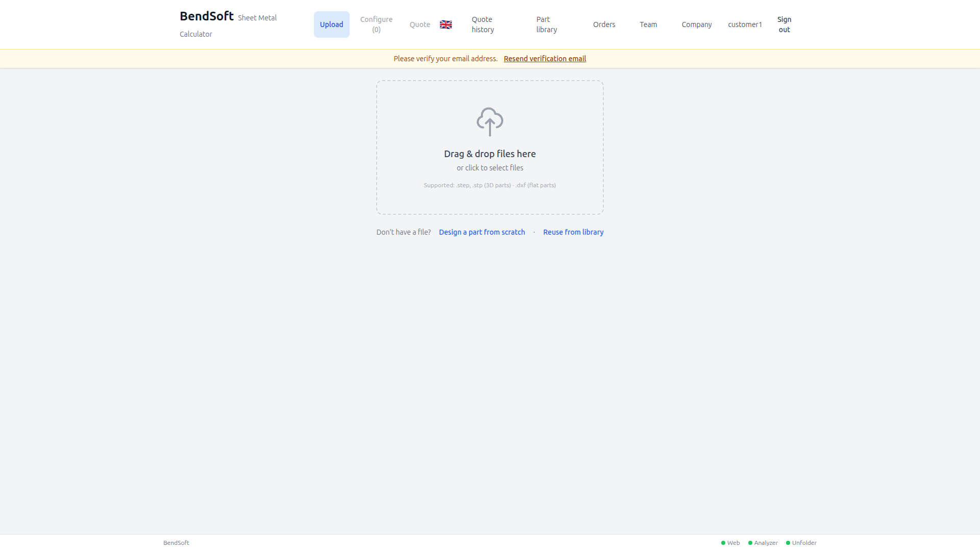Open the Company settings page
Viewport: 980px width, 551px height.
click(697, 24)
